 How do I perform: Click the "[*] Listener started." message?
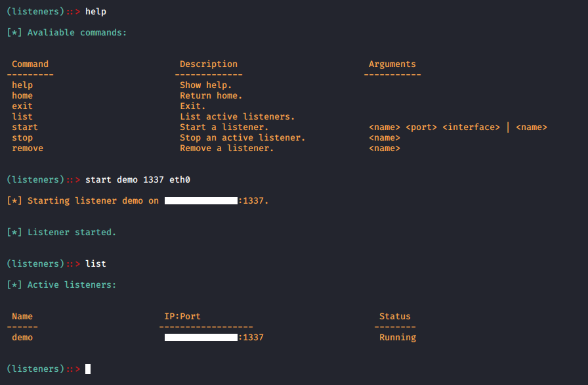coord(61,232)
